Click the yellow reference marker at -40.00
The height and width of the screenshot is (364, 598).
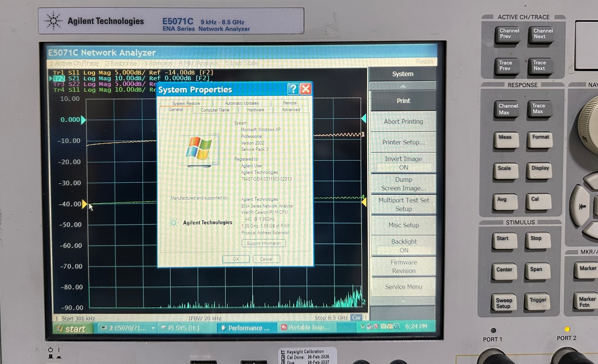tap(84, 204)
